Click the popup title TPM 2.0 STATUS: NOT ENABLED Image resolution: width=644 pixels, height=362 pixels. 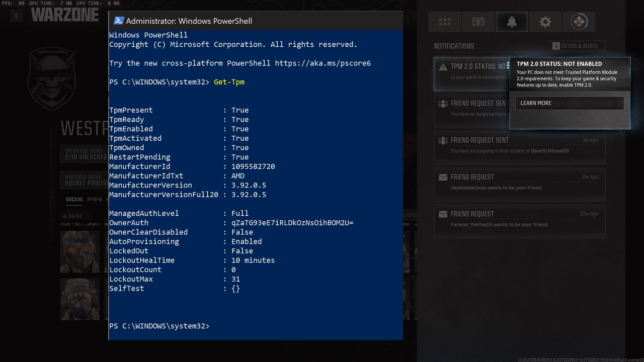559,64
